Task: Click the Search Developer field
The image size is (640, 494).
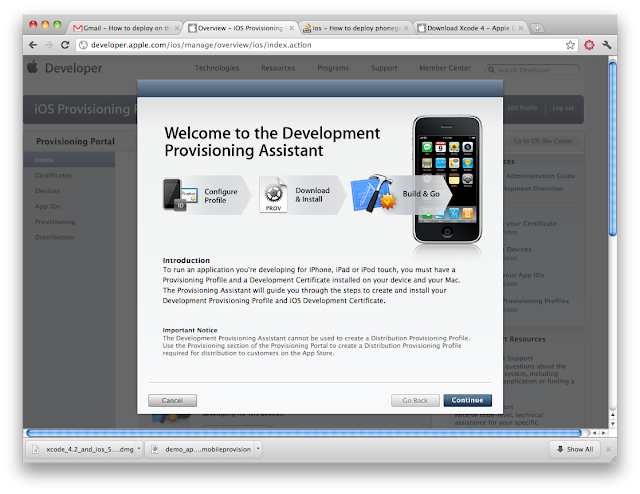Action: coord(533,70)
